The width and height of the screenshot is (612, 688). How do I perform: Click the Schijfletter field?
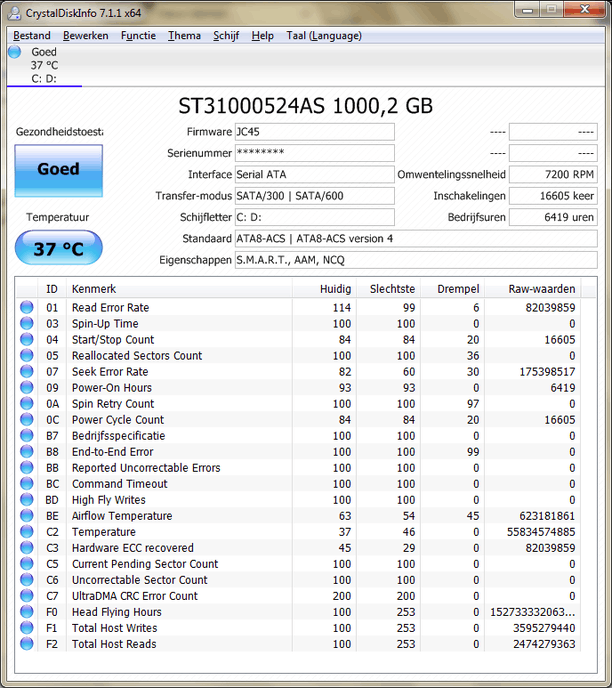pyautogui.click(x=315, y=217)
